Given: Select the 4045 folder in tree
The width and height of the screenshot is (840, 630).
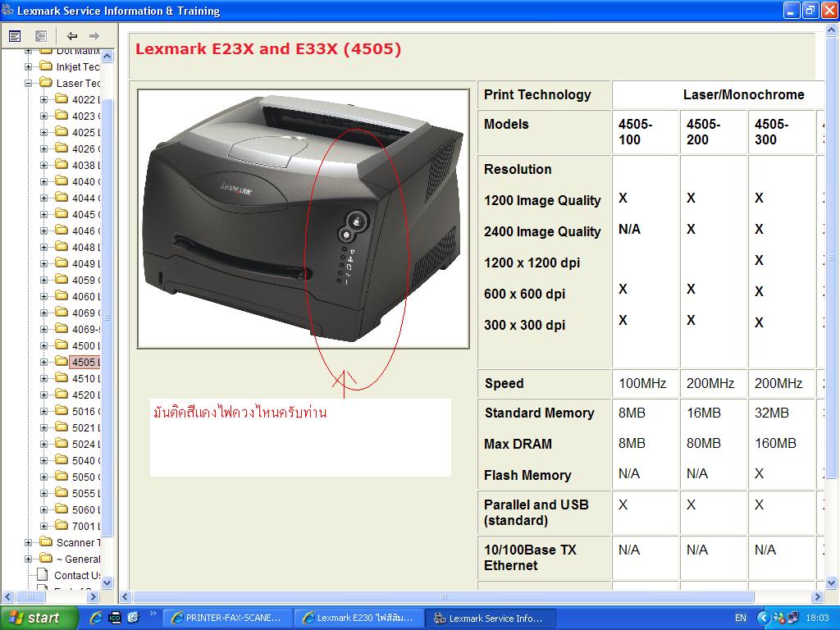Looking at the screenshot, I should coord(78,214).
